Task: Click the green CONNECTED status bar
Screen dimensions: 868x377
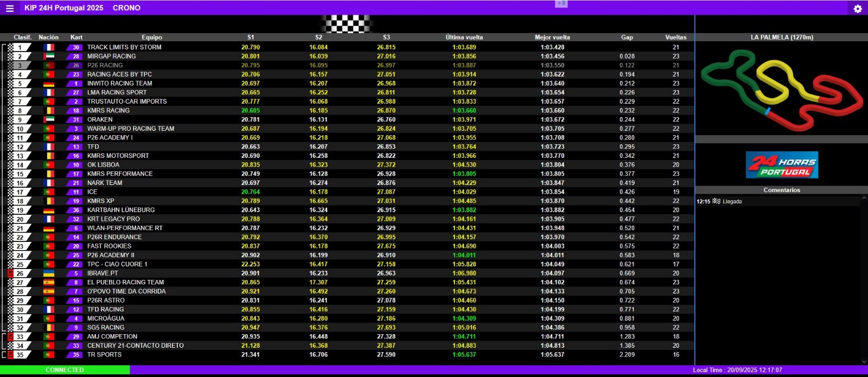Action: (x=65, y=370)
